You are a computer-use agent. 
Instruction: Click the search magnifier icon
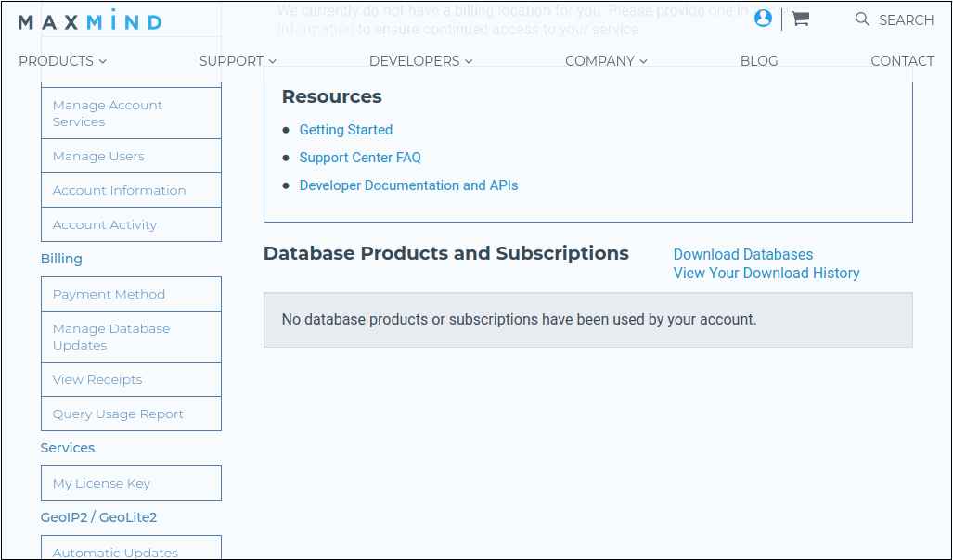[862, 19]
